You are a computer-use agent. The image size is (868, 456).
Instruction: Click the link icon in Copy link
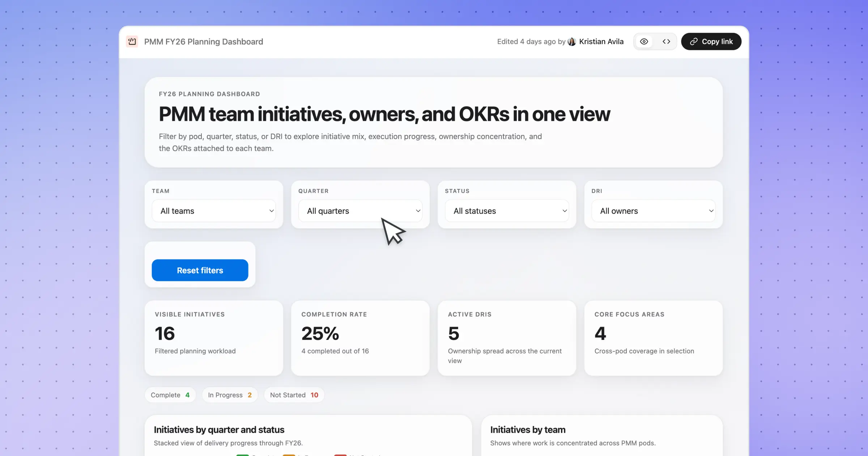[693, 42]
